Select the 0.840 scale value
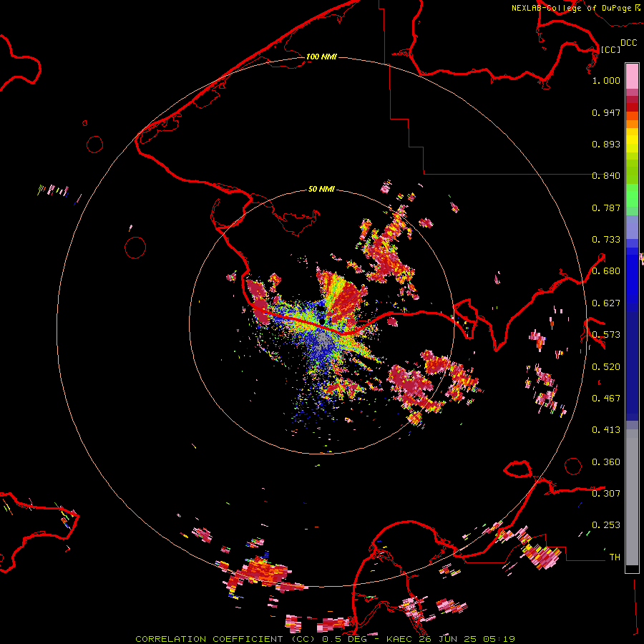This screenshot has height=644, width=644. point(606,176)
